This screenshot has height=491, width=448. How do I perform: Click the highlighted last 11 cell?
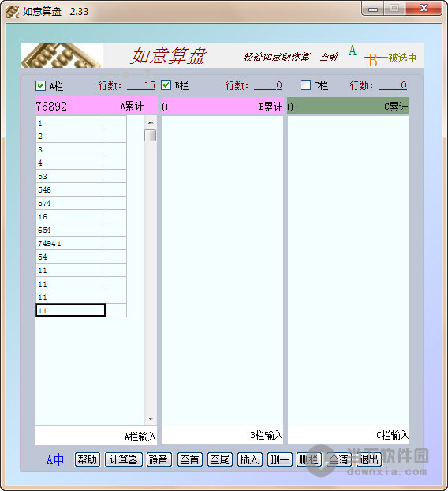[71, 310]
